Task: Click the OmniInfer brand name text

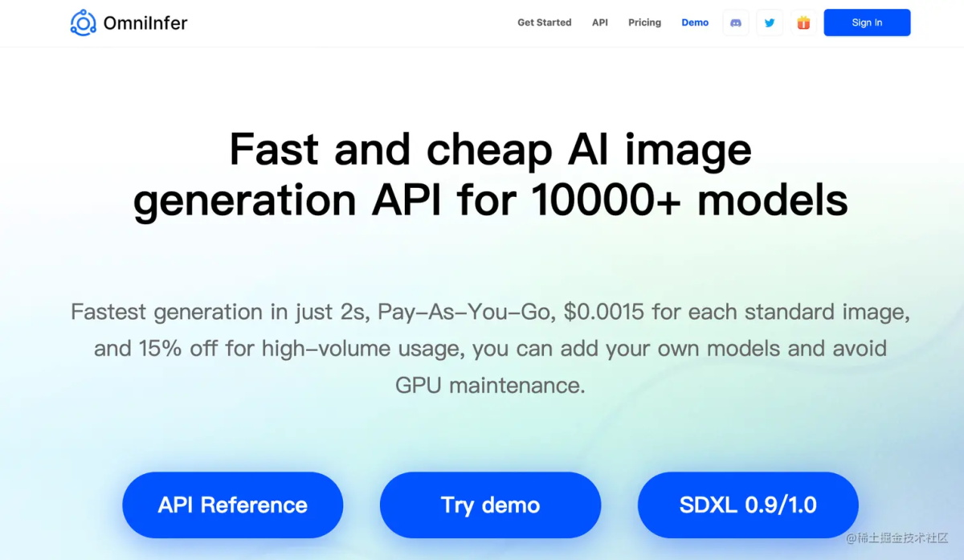Action: click(145, 22)
